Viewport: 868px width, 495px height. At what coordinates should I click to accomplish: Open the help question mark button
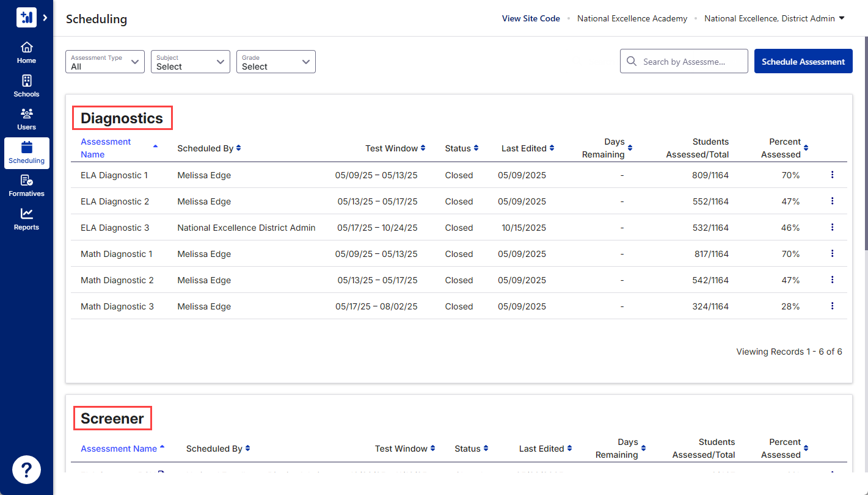(x=26, y=470)
